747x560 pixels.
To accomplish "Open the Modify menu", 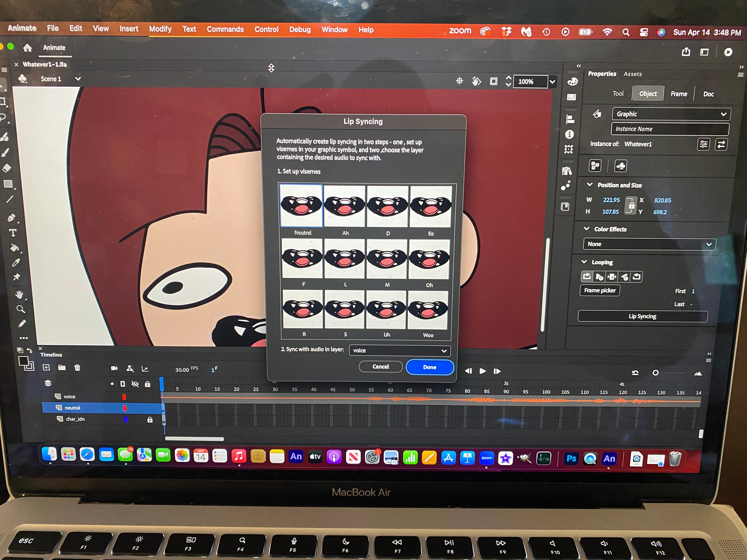I will 160,29.
